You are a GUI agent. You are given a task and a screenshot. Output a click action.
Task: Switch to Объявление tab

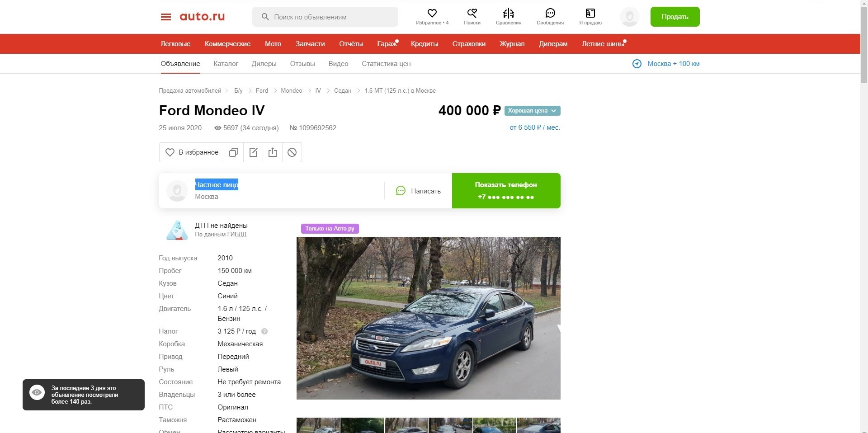coord(180,64)
